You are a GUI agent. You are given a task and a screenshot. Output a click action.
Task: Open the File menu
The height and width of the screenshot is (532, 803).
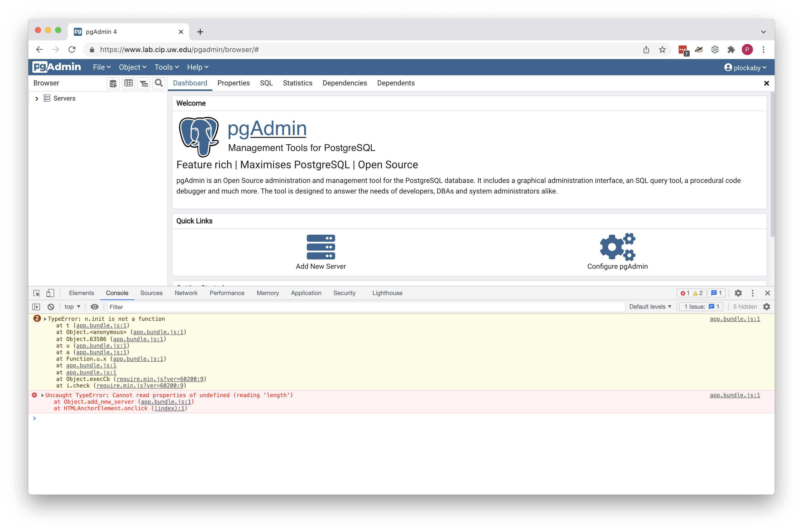(102, 67)
